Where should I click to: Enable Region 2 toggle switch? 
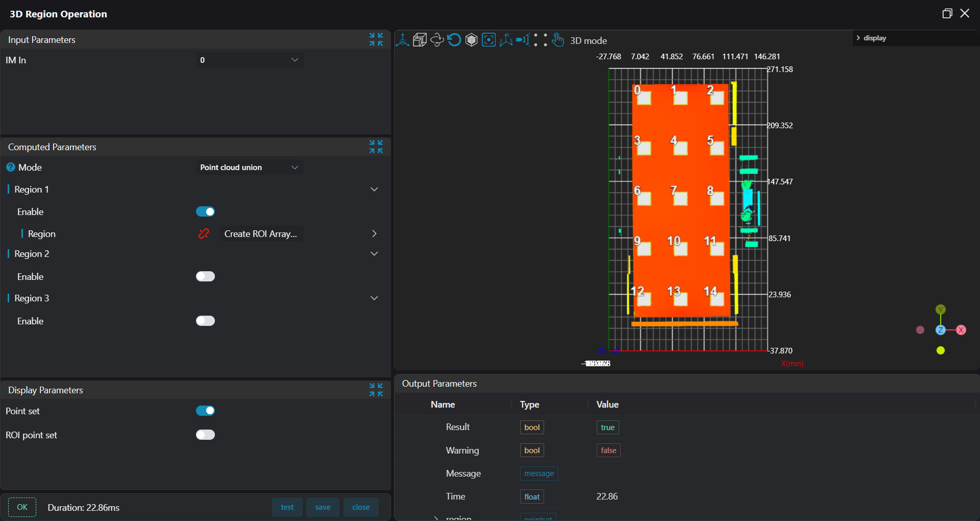(205, 276)
